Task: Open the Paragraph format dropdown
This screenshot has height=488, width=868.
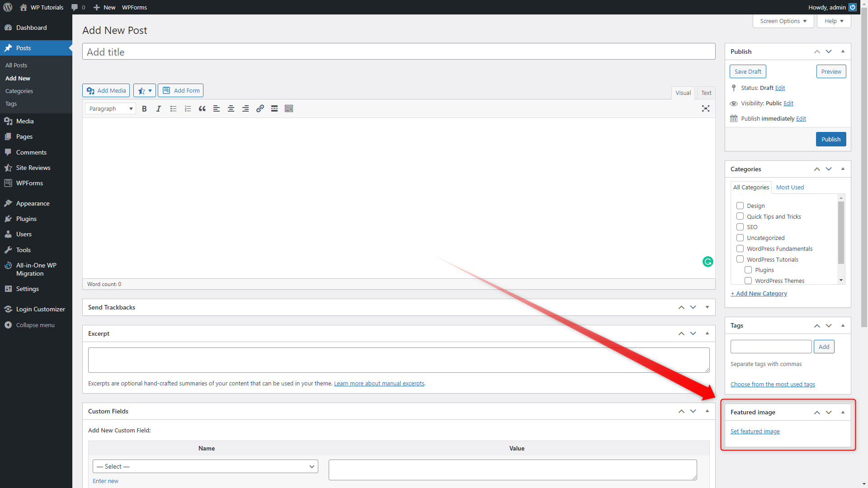Action: tap(110, 108)
